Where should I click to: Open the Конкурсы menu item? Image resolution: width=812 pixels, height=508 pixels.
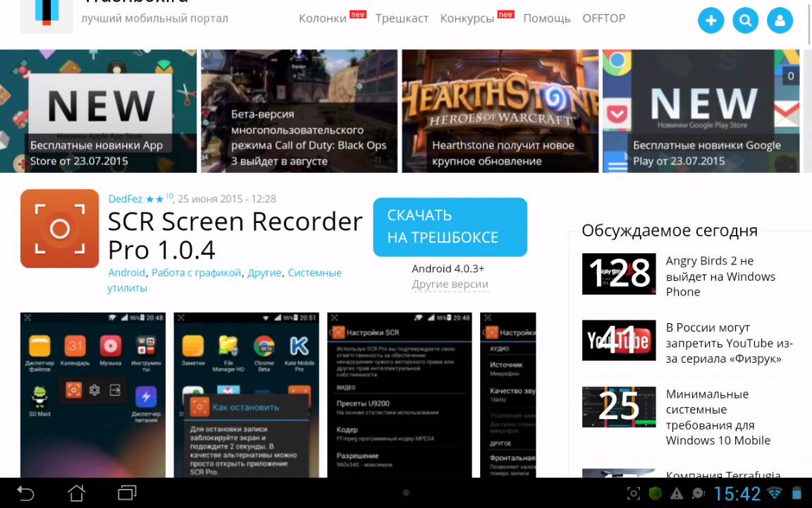tap(467, 18)
